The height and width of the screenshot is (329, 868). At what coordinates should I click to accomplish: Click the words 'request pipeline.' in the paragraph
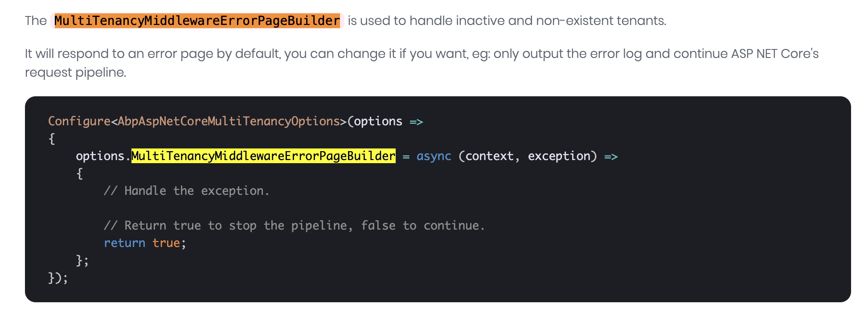click(x=76, y=72)
